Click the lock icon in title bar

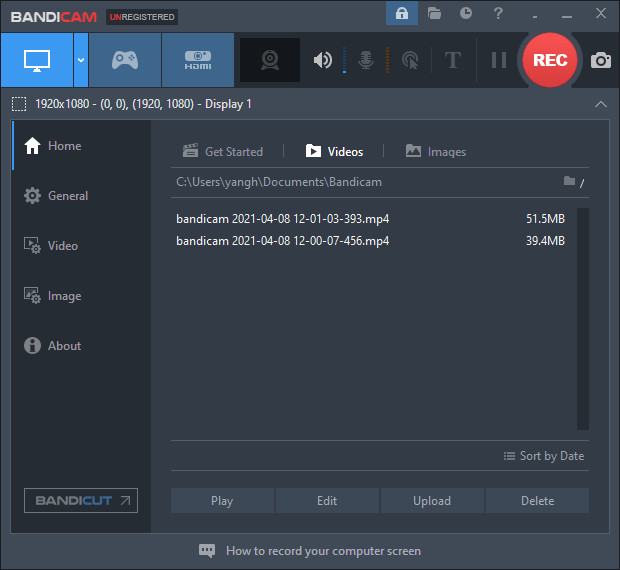402,13
